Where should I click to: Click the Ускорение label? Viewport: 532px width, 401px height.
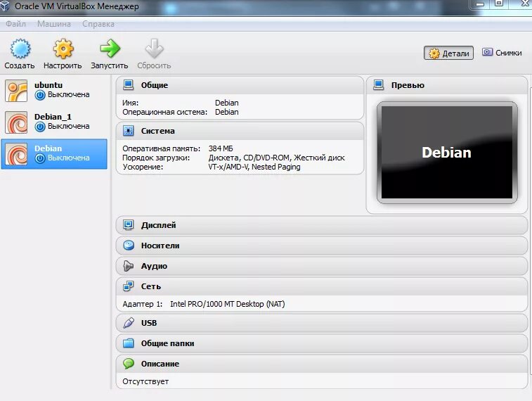143,167
